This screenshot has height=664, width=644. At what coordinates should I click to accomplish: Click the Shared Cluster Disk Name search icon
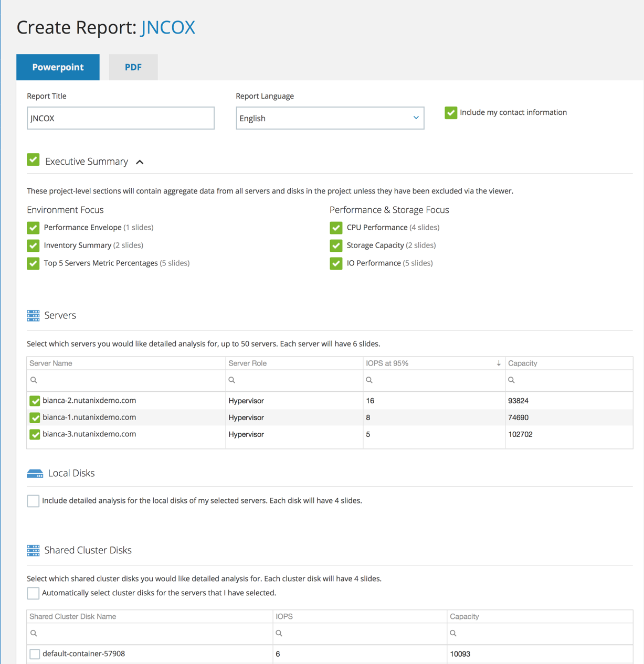pyautogui.click(x=34, y=633)
